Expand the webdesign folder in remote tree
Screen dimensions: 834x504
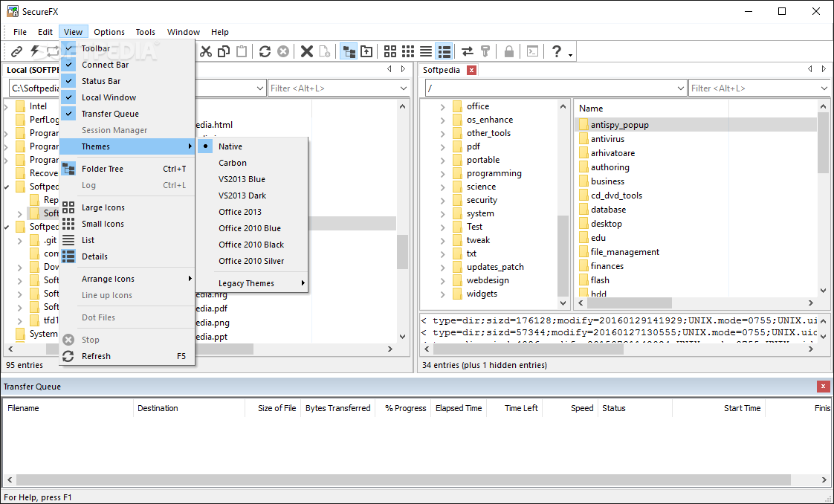(442, 281)
